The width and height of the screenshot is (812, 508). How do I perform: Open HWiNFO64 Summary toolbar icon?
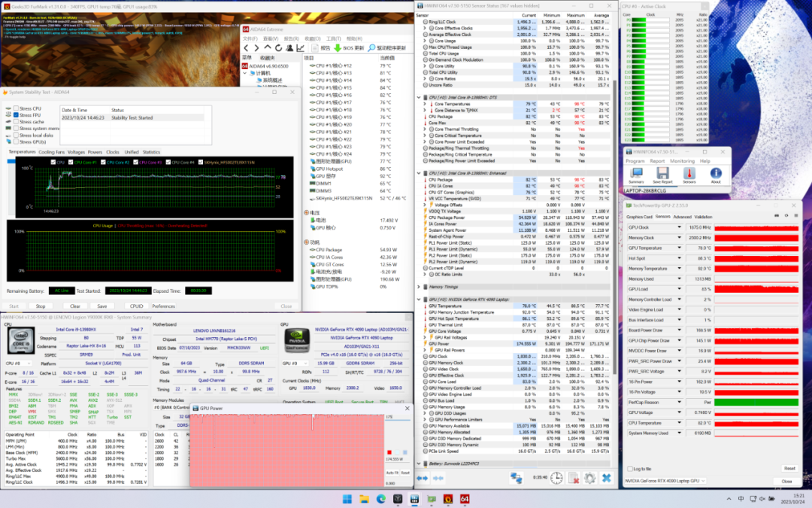[x=635, y=174]
